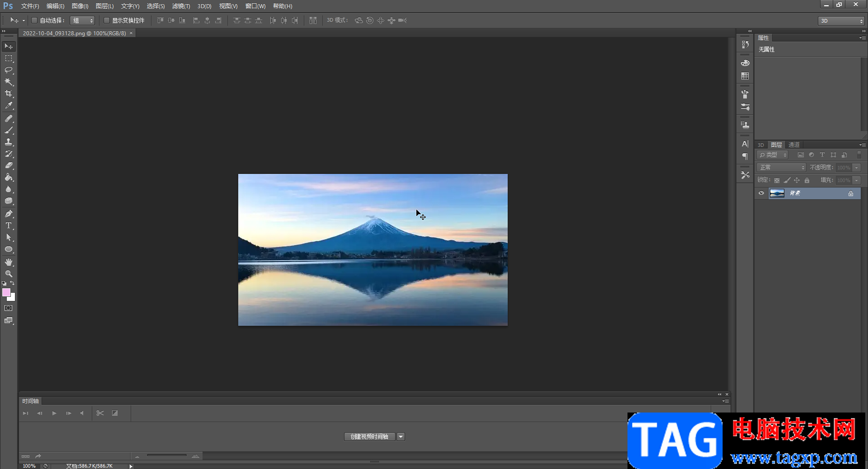Select the Eyedropper tool
The image size is (868, 469).
coord(9,105)
